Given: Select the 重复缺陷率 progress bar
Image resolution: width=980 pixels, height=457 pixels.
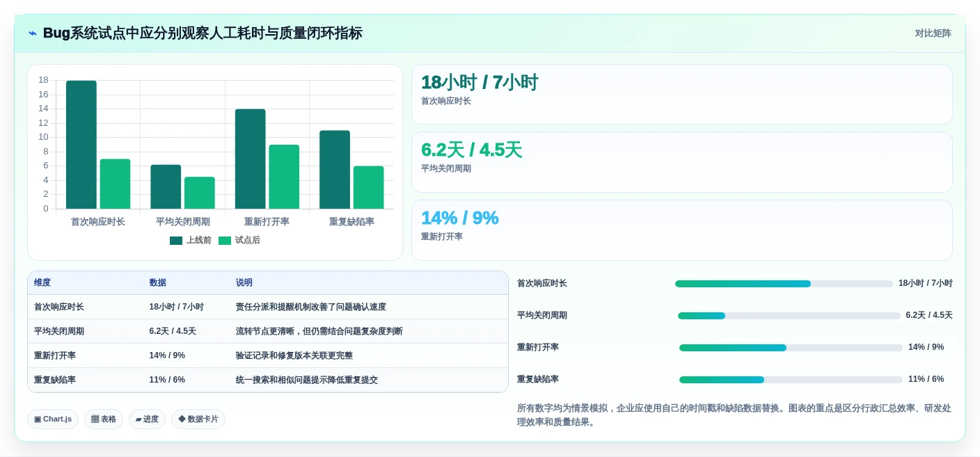Looking at the screenshot, I should pos(791,380).
